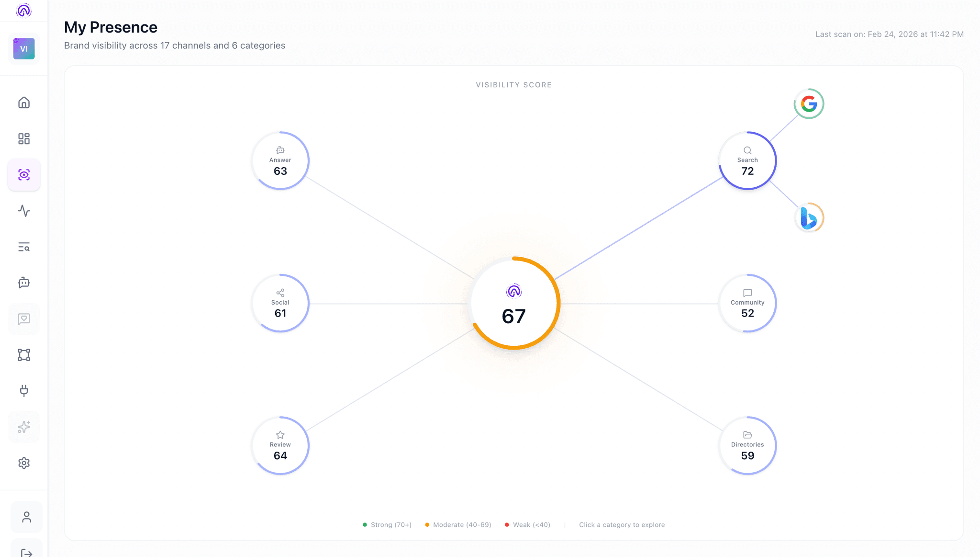Open the settings gear icon
This screenshot has height=557, width=980.
tap(24, 463)
